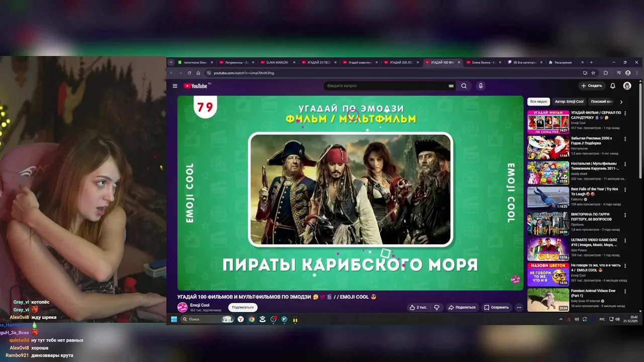Open the more actions ellipsis under the video

pos(519,307)
